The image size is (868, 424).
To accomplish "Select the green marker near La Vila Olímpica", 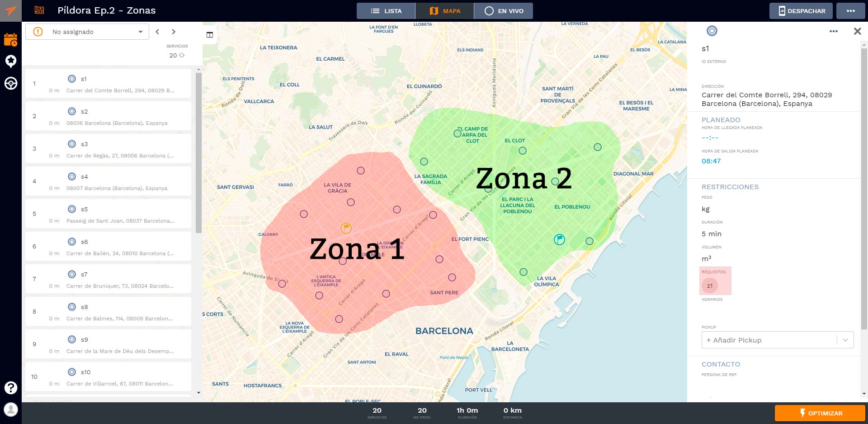I will [x=524, y=272].
